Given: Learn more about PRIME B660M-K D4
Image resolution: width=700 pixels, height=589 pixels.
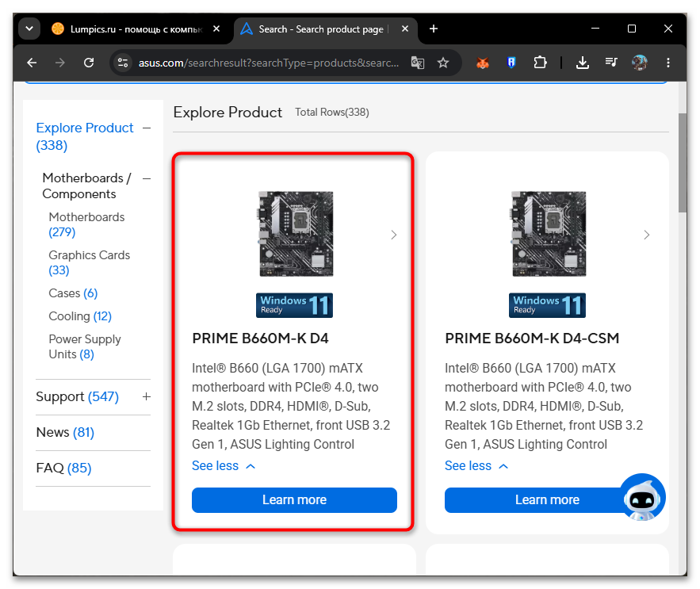Looking at the screenshot, I should (x=294, y=500).
